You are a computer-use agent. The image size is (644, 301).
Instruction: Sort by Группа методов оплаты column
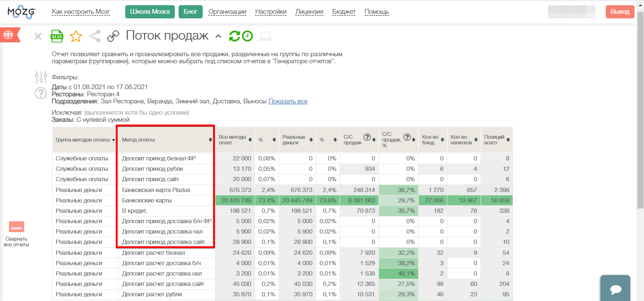point(113,140)
